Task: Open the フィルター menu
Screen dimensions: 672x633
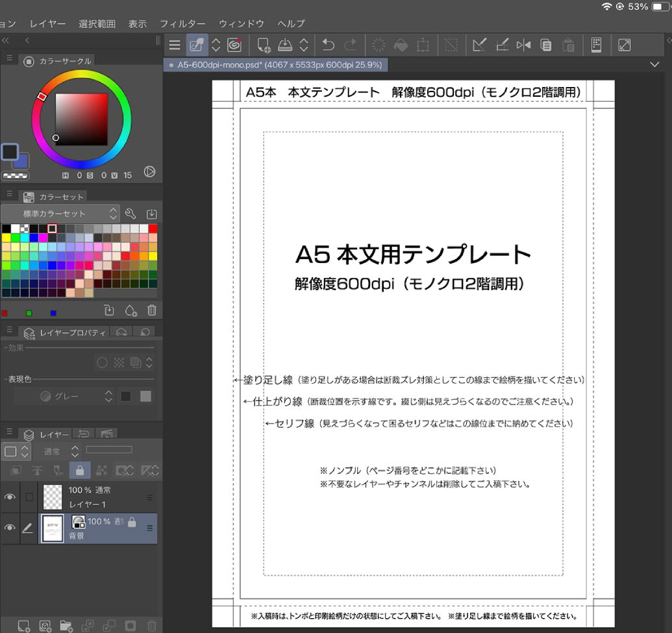Action: (182, 23)
